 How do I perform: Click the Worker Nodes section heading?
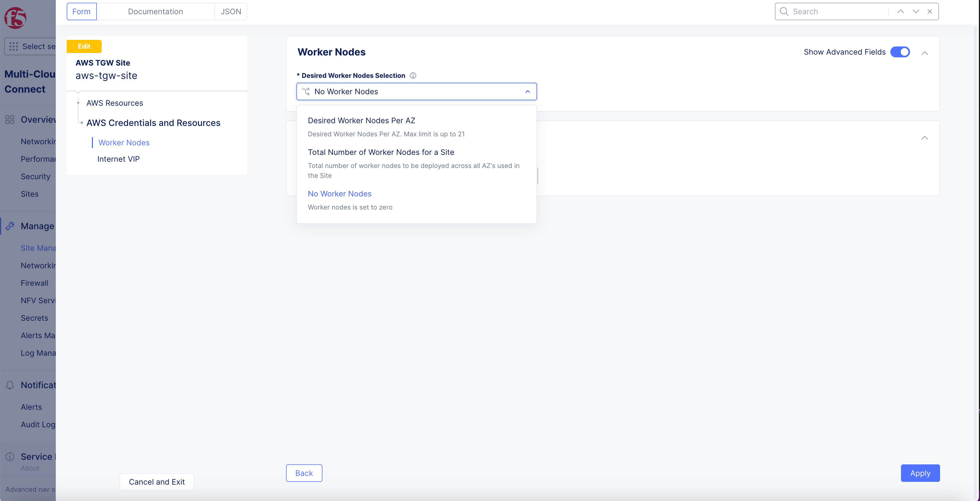[x=331, y=52]
